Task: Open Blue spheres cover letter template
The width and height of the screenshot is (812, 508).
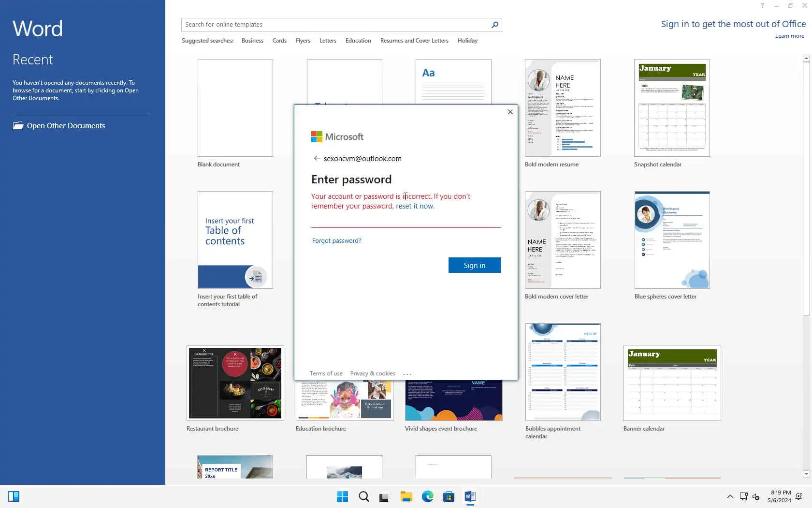Action: [672, 240]
